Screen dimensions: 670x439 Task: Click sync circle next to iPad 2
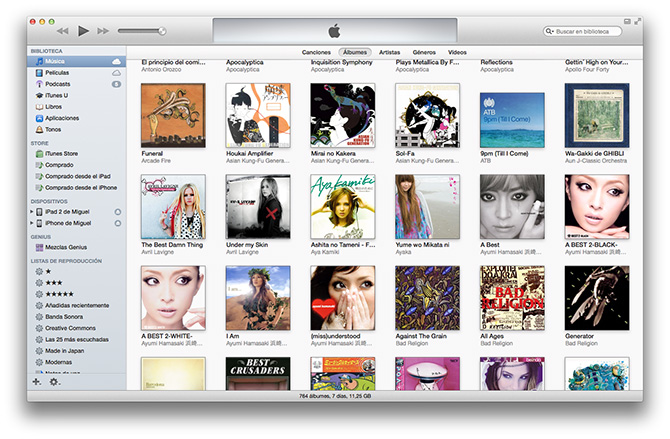pyautogui.click(x=118, y=212)
